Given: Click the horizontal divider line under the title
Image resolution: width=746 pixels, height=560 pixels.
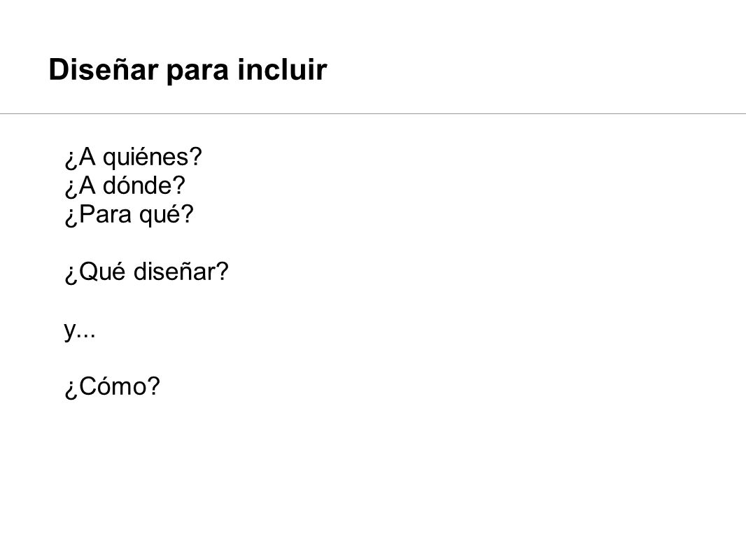Looking at the screenshot, I should [373, 113].
